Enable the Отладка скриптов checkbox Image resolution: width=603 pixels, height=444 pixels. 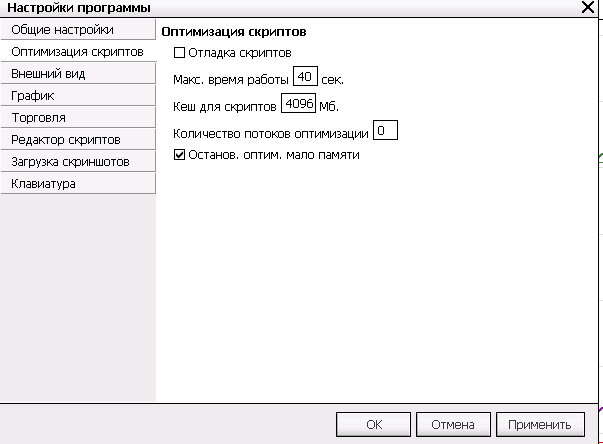pyautogui.click(x=181, y=53)
